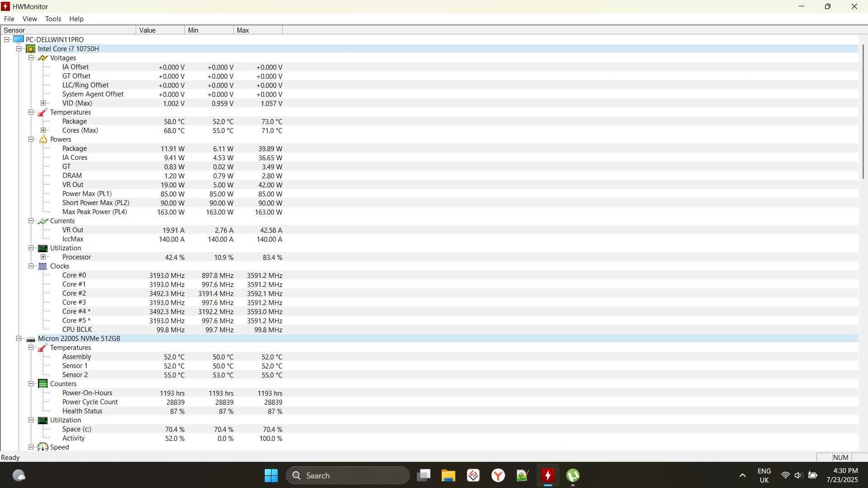Click the CPU Temperatures thermometer icon
868x488 pixels.
point(43,112)
